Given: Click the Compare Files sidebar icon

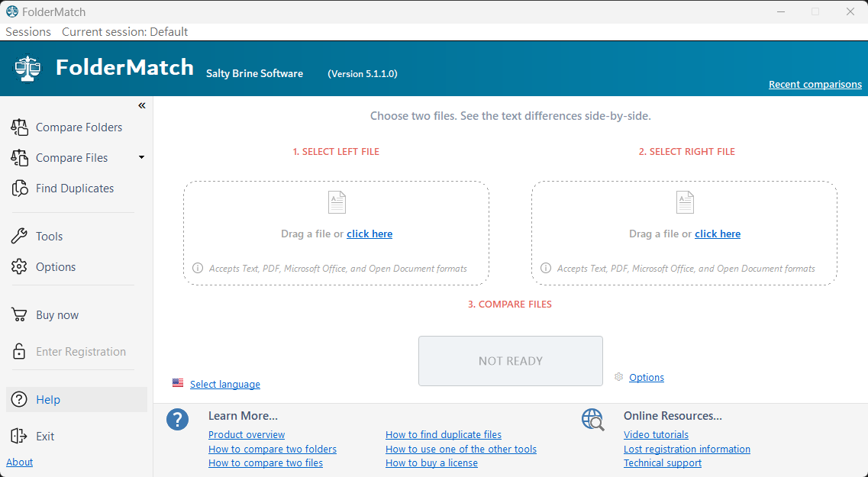Looking at the screenshot, I should pos(19,158).
